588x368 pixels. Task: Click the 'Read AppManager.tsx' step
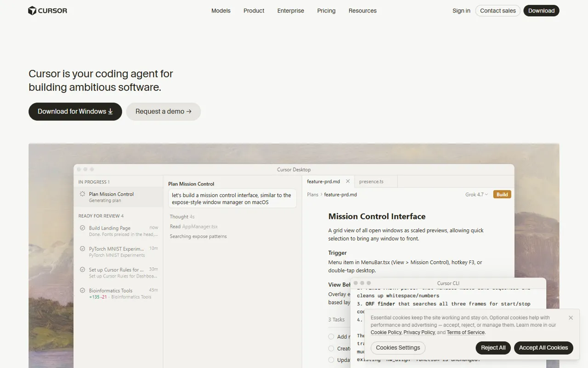pyautogui.click(x=193, y=226)
